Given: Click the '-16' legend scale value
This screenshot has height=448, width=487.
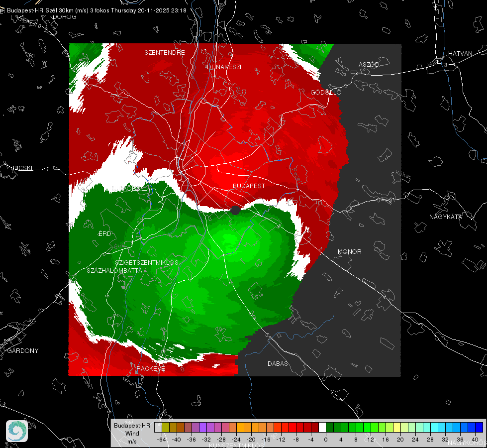Looking at the screenshot, I should click(266, 440).
